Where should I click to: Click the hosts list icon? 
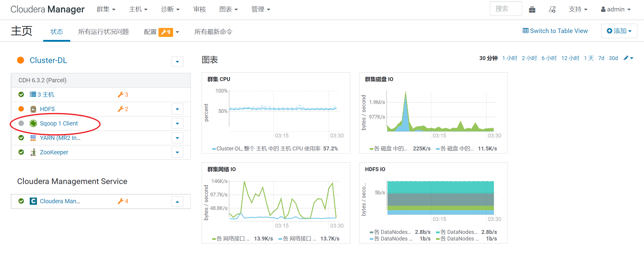(33, 95)
